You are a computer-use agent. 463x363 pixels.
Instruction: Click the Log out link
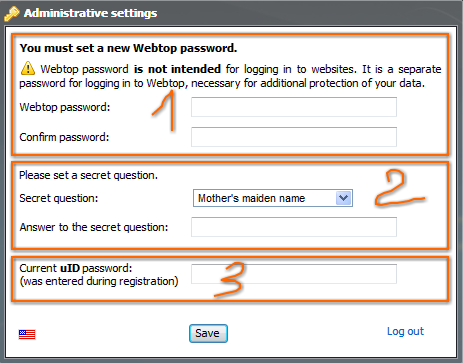(405, 331)
